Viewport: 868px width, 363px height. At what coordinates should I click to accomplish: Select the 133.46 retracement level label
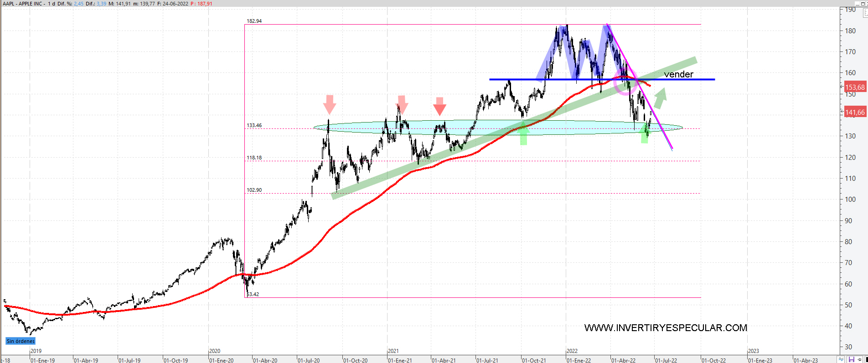[254, 125]
